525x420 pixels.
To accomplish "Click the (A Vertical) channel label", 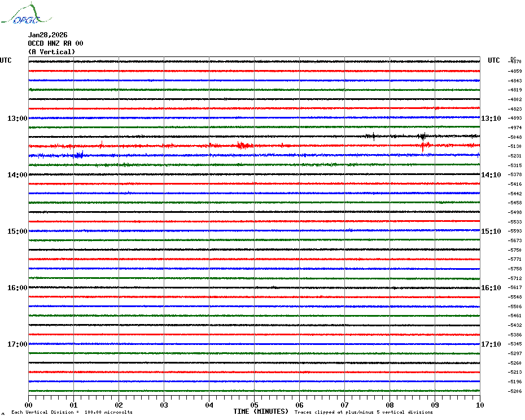I will coord(51,52).
